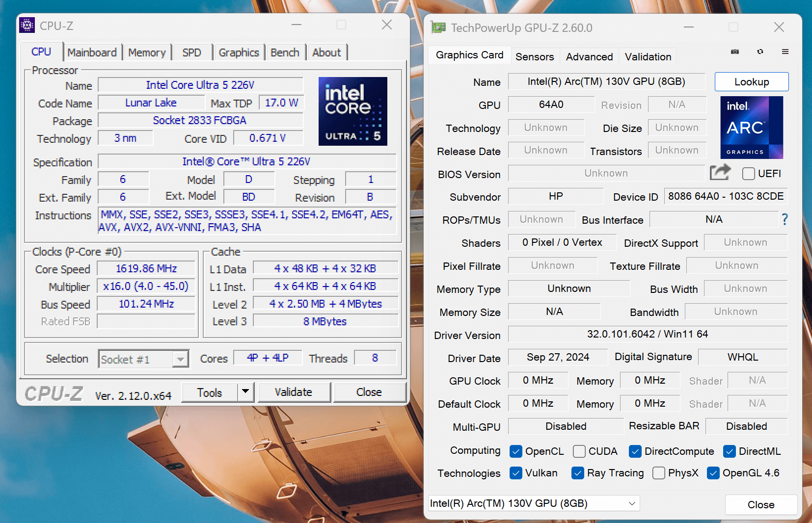Click the Cores value 4P + 4LP
This screenshot has width=812, height=523.
pos(268,358)
